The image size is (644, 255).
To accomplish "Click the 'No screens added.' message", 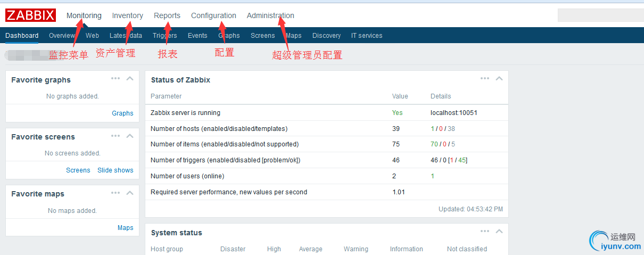I will pyautogui.click(x=72, y=153).
